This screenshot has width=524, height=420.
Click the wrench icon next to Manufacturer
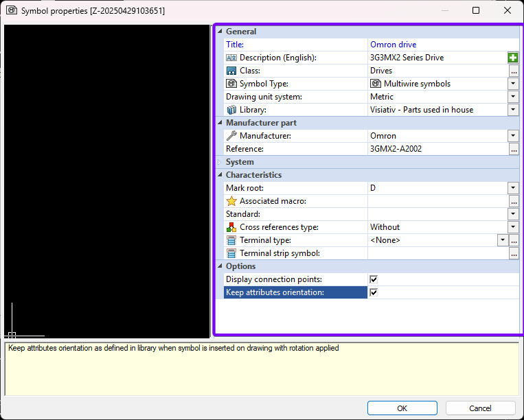pyautogui.click(x=231, y=136)
